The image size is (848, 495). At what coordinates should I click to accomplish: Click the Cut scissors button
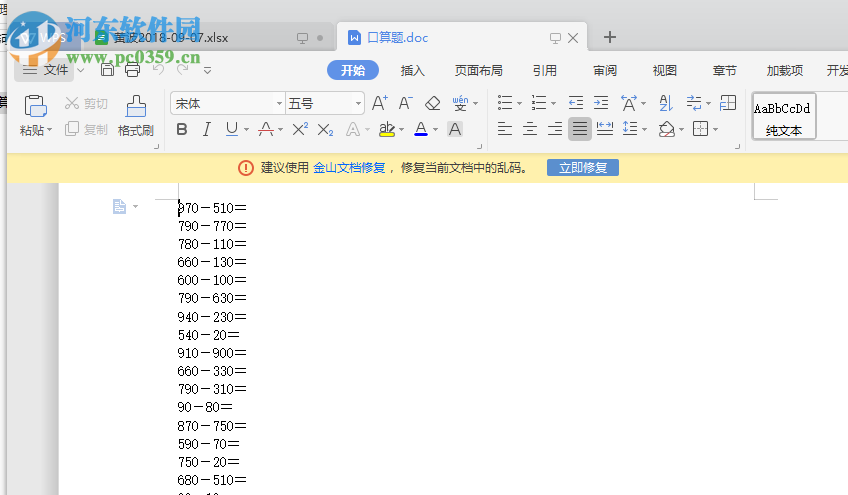pyautogui.click(x=86, y=103)
